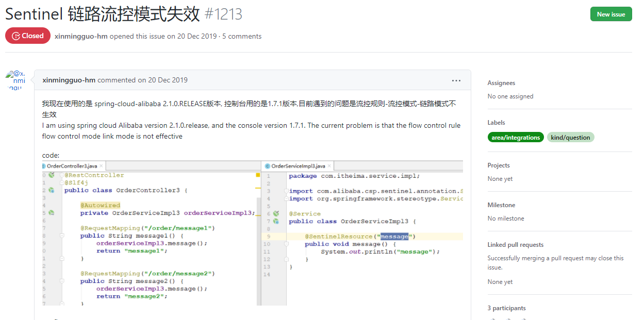Click 'No milestone' text
Image resolution: width=644 pixels, height=320 pixels.
pos(506,218)
